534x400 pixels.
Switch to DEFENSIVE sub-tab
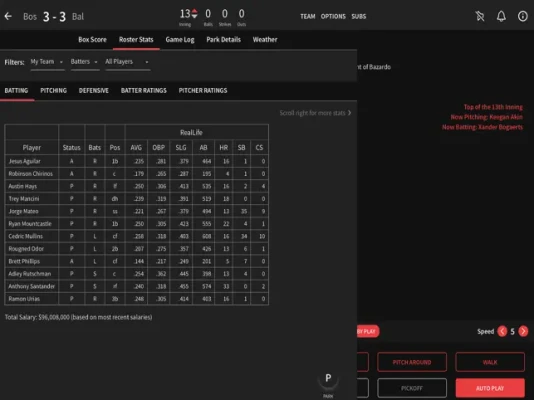[x=94, y=91]
